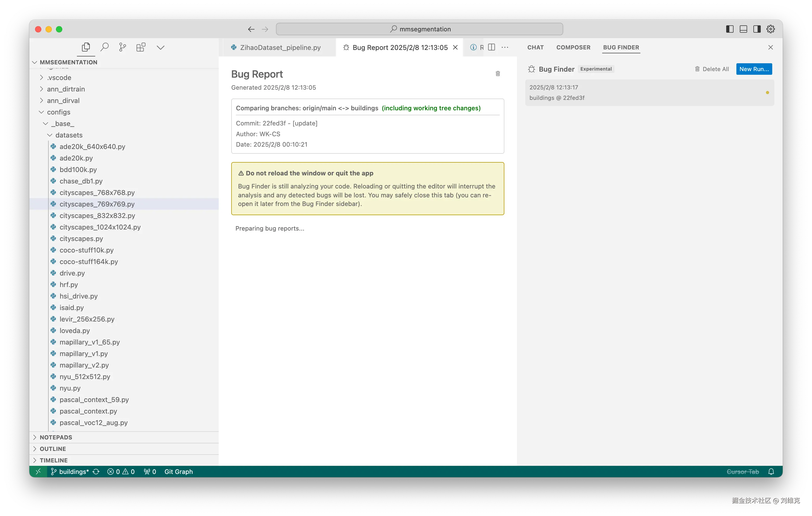Switch to the COMPOSER tab

coord(573,47)
